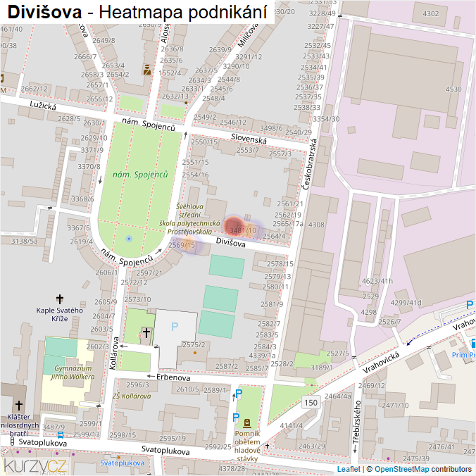Click the Pomník obětem memorial icon
The width and height of the screenshot is (476, 476).
click(247, 423)
